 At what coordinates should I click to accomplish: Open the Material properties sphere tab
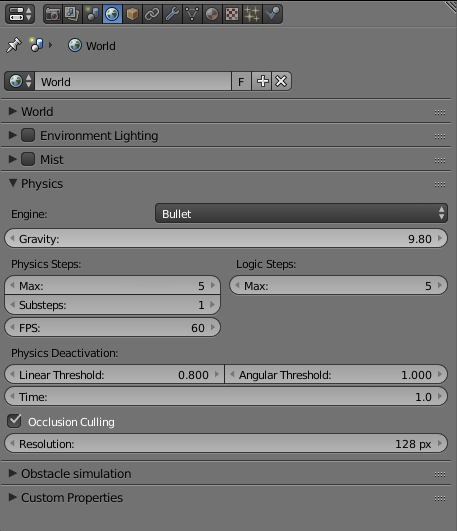point(212,14)
